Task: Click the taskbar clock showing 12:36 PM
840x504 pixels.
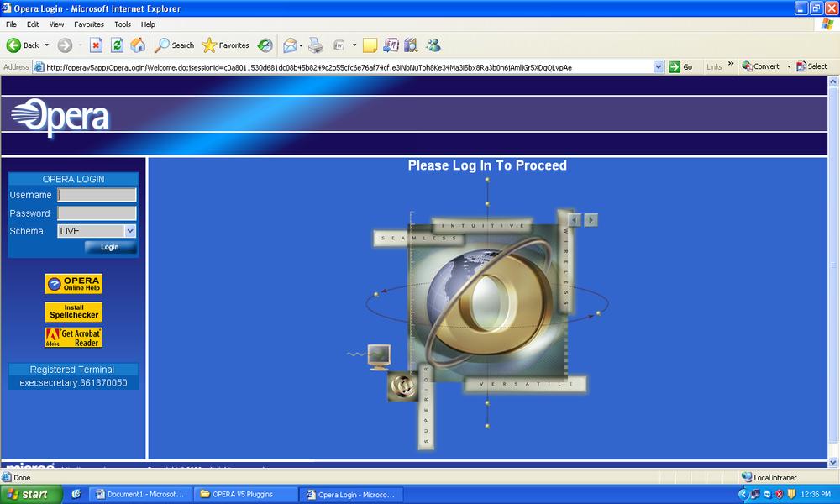Action: [816, 495]
